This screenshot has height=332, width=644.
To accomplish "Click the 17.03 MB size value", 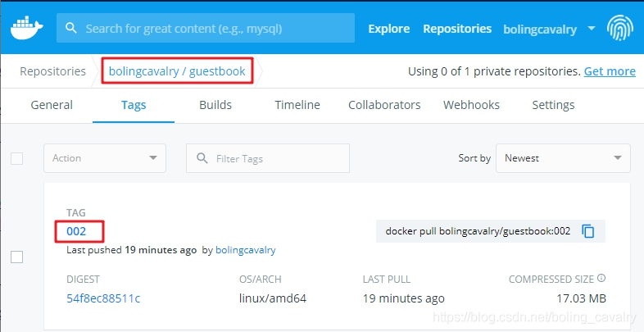I will 581,298.
